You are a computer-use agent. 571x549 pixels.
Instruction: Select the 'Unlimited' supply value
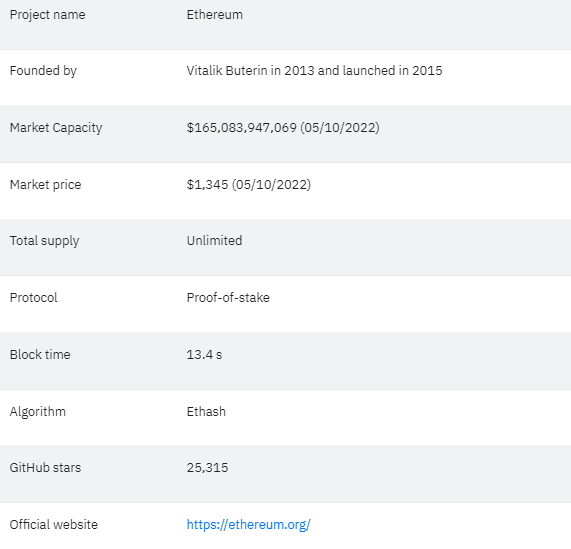point(214,241)
